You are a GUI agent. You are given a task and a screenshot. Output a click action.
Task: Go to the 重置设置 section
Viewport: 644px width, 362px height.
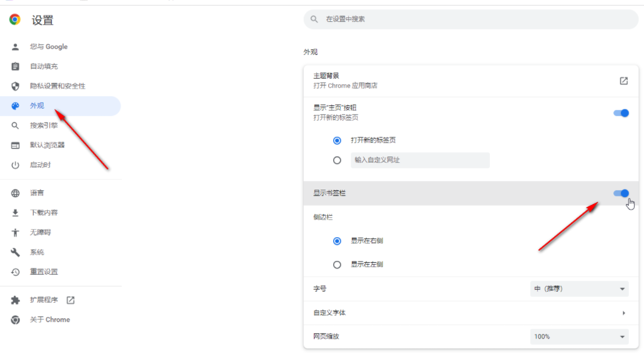[x=44, y=272]
